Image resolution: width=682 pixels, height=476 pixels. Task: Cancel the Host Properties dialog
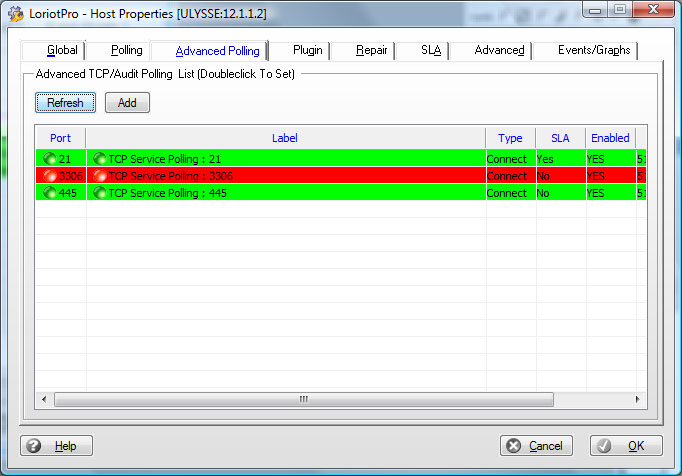click(x=536, y=446)
